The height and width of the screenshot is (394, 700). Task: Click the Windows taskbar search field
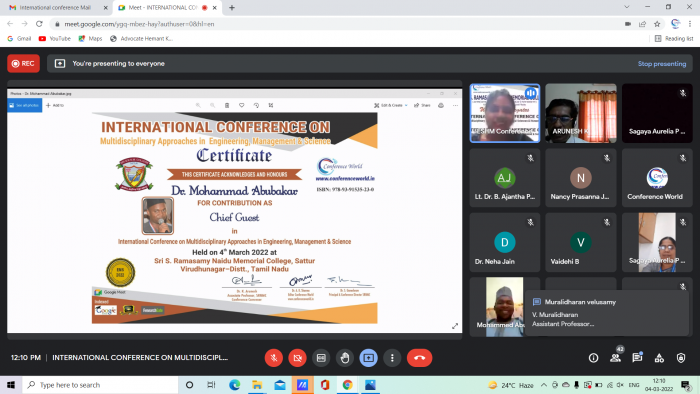coord(100,385)
